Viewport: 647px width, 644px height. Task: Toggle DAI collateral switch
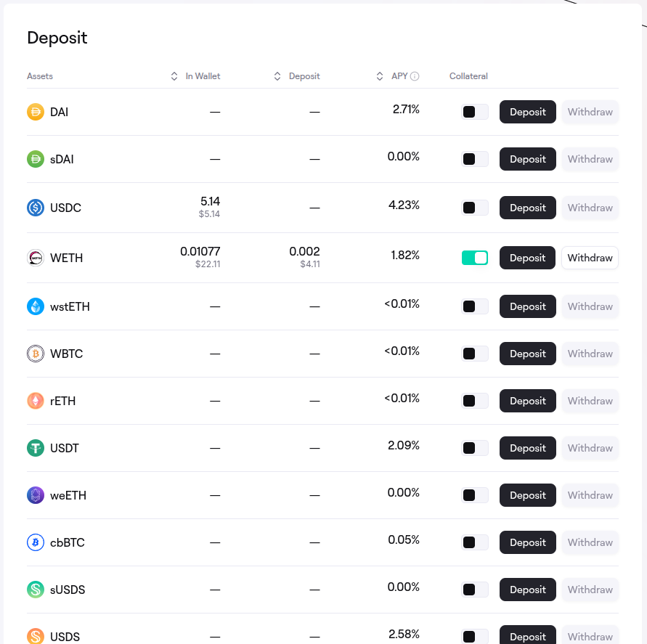tap(475, 112)
